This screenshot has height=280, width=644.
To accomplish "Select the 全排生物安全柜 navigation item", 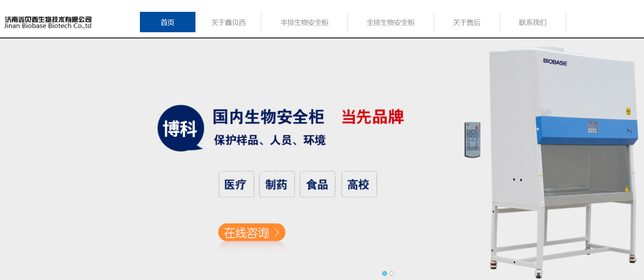I will (x=390, y=22).
